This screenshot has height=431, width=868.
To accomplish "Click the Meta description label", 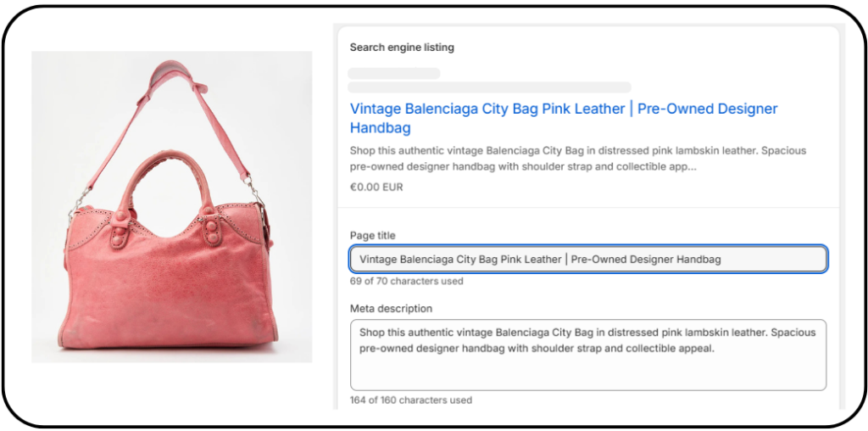I will pos(391,308).
